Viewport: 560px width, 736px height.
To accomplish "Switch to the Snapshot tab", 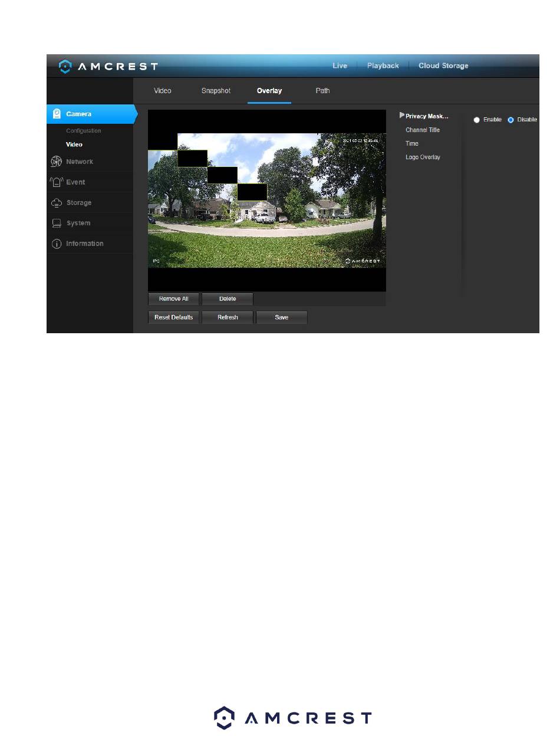I will (x=216, y=91).
